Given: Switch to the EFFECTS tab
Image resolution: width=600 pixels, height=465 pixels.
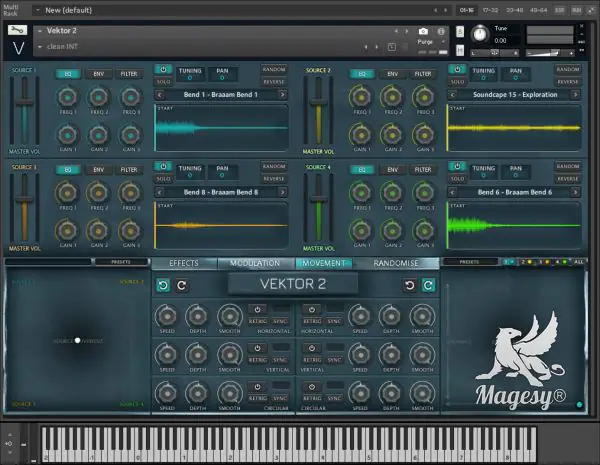Looking at the screenshot, I should coord(184,263).
